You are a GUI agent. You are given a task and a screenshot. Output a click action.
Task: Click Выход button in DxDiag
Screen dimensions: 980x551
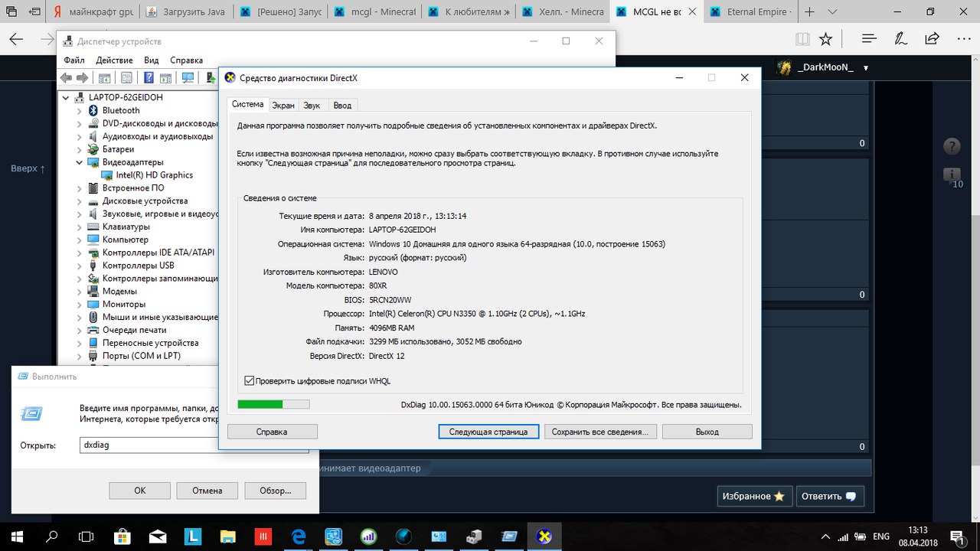(707, 432)
